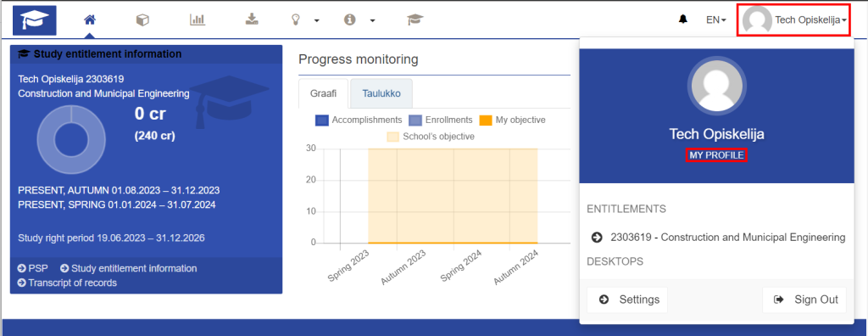Viewport: 868px width, 336px height.
Task: Click the download tray icon in navigation
Action: pyautogui.click(x=252, y=20)
